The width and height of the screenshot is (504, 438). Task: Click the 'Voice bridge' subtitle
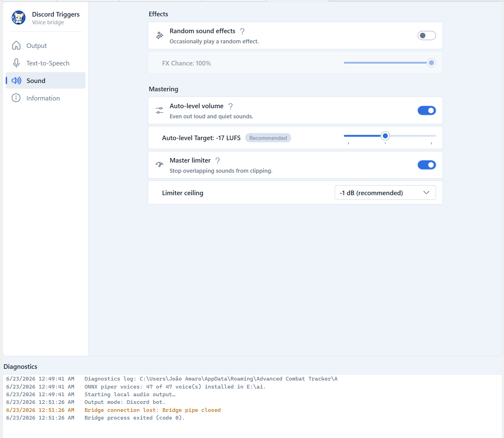pyautogui.click(x=48, y=22)
